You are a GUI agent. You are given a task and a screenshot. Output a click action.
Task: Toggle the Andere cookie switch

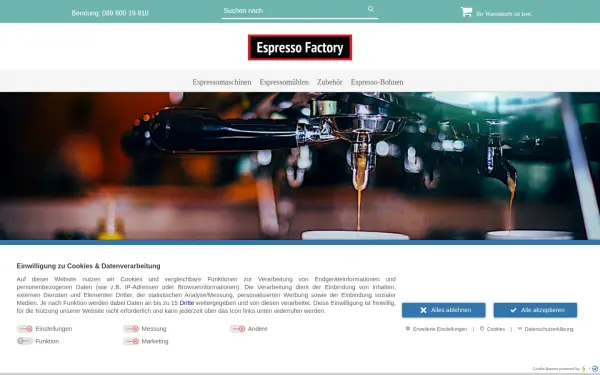click(237, 329)
